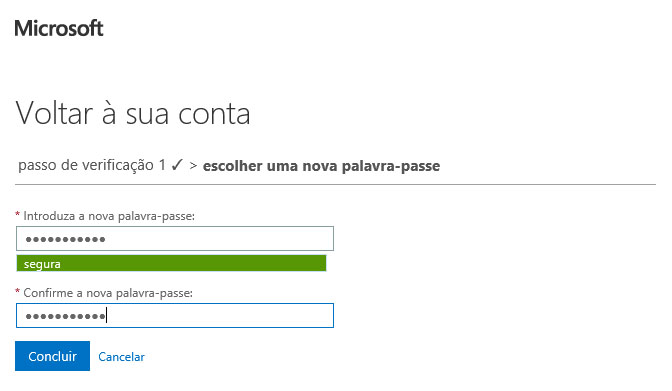Select the 'passo de verificação 1' step

(x=92, y=165)
